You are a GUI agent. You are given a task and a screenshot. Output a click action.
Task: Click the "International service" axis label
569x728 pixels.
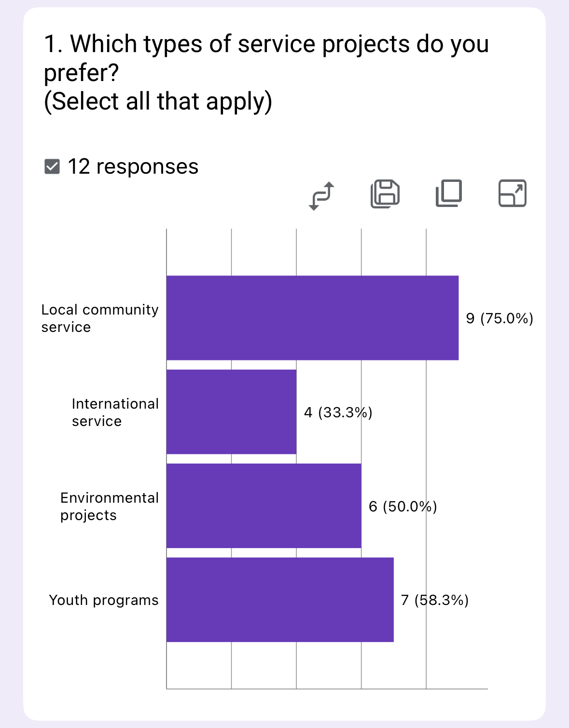[x=115, y=412]
